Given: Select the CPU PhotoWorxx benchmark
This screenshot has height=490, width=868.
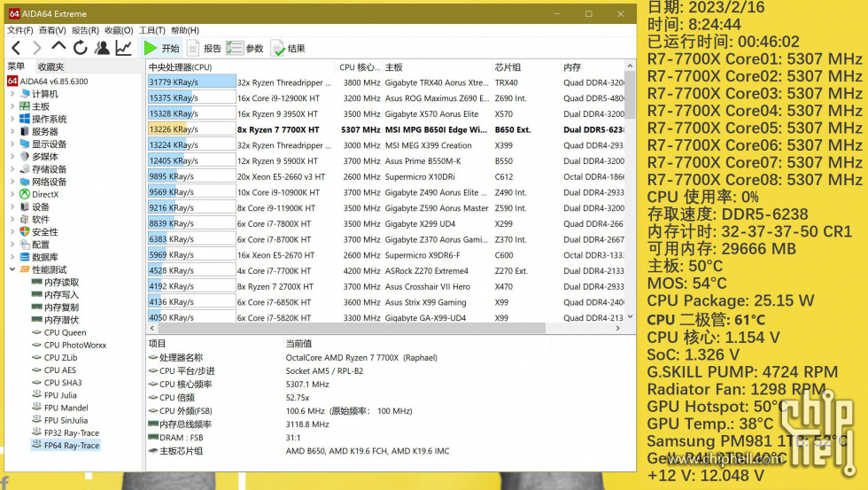Looking at the screenshot, I should 69,345.
